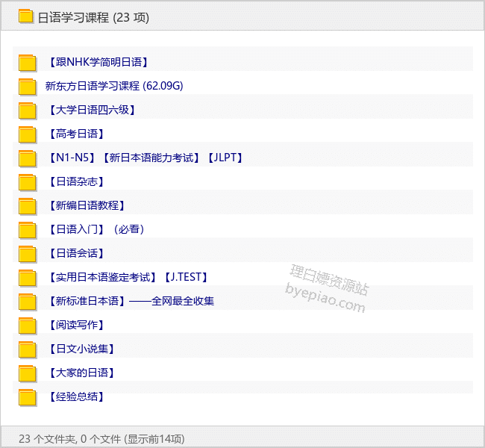
Task: Click status text 23 个文件夹, 0 个文件
Action: click(x=69, y=439)
